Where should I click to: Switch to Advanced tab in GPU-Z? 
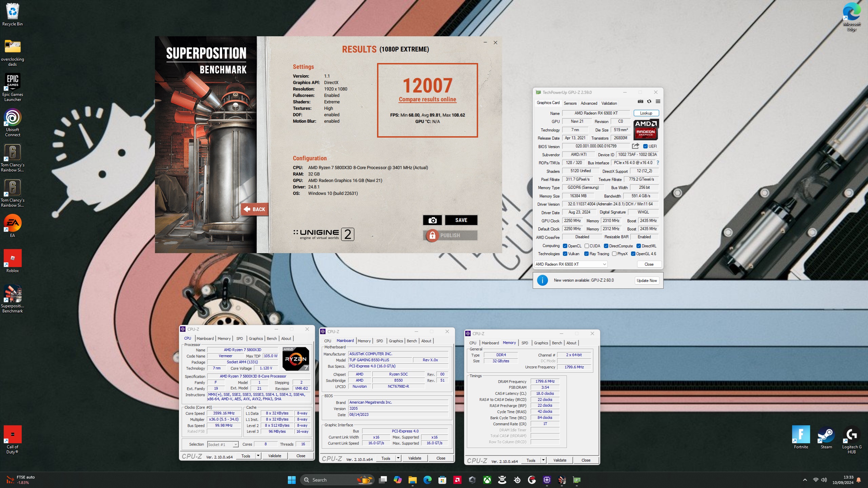click(x=589, y=103)
